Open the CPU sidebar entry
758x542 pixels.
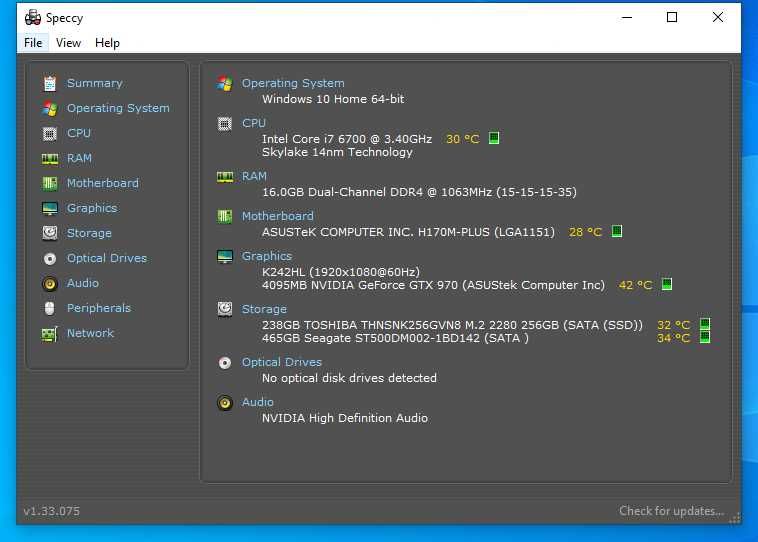pyautogui.click(x=79, y=133)
